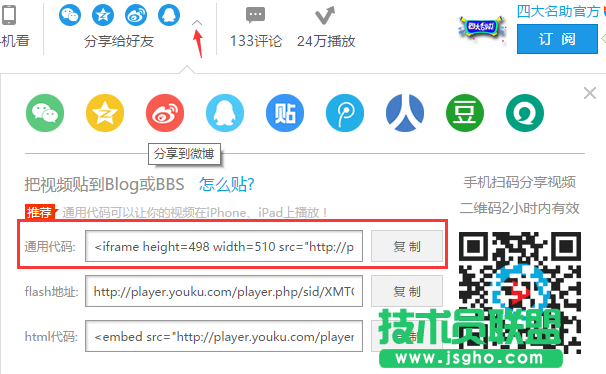Image resolution: width=606 pixels, height=374 pixels.
Task: Share to QZone with the yellow star icon
Action: point(105,113)
